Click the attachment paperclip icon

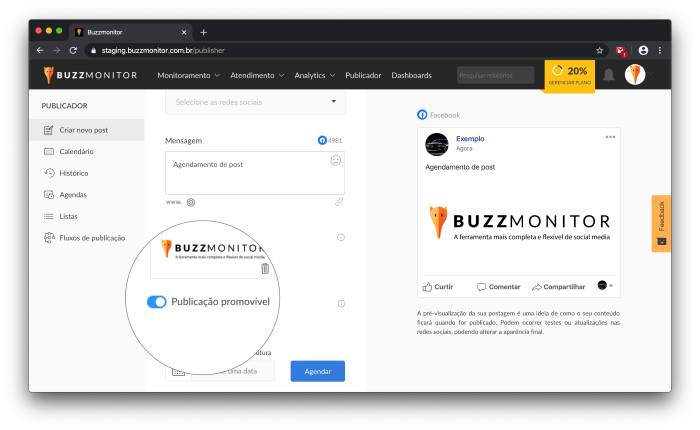(x=339, y=201)
